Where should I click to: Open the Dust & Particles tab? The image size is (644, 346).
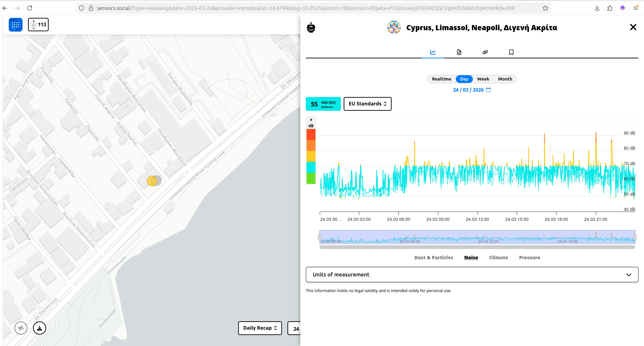coord(434,258)
